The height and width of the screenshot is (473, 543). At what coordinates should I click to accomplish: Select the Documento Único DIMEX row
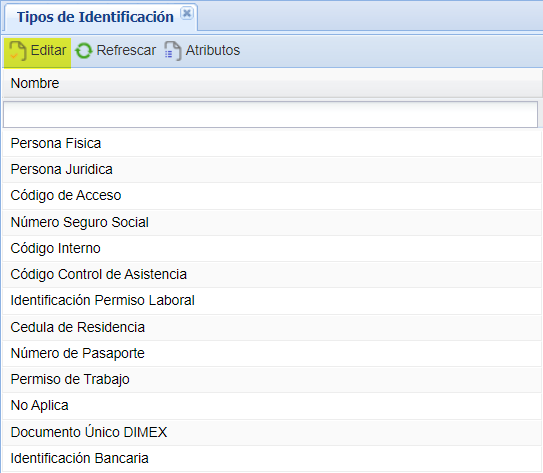coord(272,432)
